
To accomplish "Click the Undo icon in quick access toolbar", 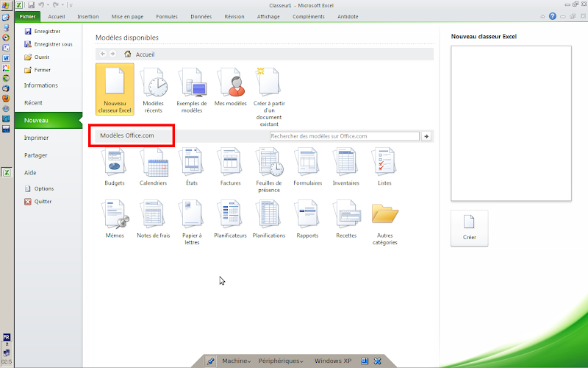I will point(41,5).
